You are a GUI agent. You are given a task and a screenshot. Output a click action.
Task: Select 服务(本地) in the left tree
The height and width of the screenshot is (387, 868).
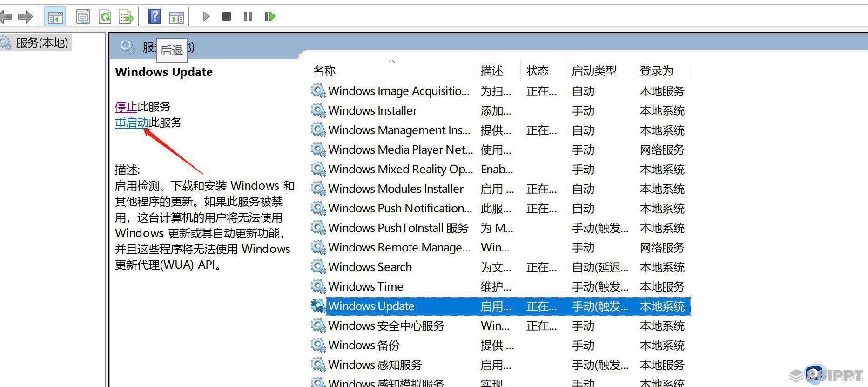coord(42,43)
